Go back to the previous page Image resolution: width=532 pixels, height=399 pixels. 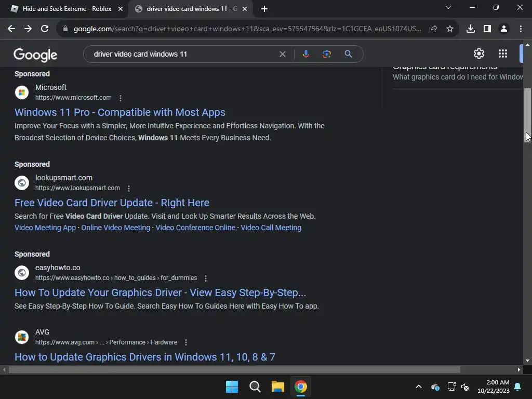(11, 29)
